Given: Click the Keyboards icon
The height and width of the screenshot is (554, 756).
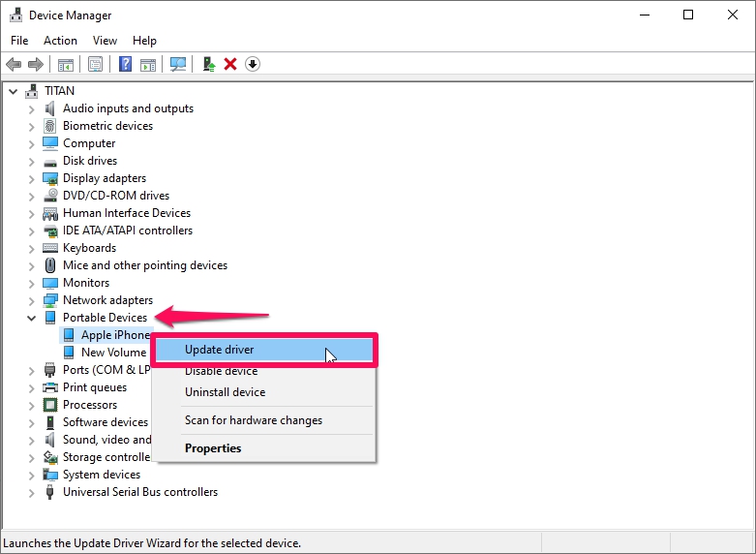Looking at the screenshot, I should pyautogui.click(x=50, y=248).
